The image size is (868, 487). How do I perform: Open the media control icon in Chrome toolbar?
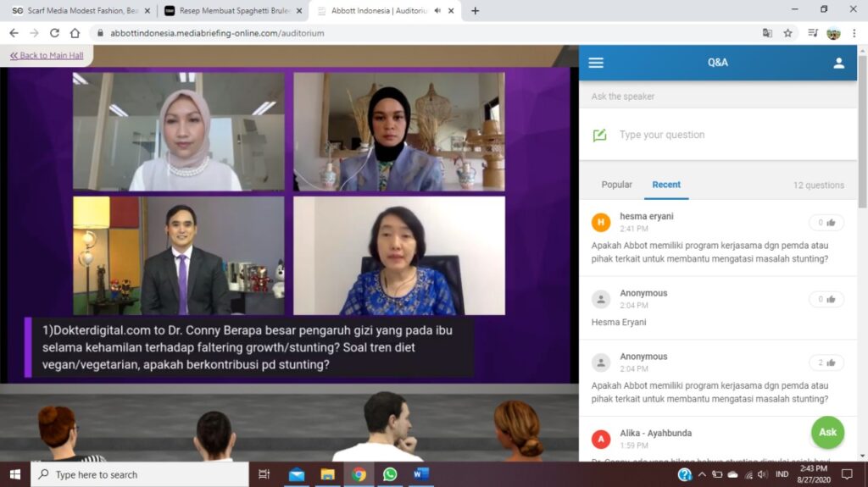[x=813, y=33]
